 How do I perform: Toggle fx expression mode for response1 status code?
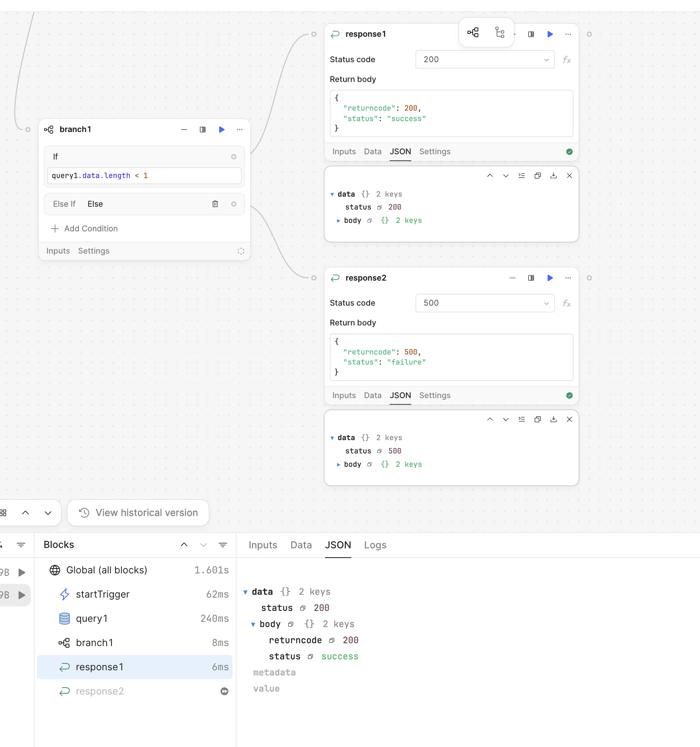[566, 60]
